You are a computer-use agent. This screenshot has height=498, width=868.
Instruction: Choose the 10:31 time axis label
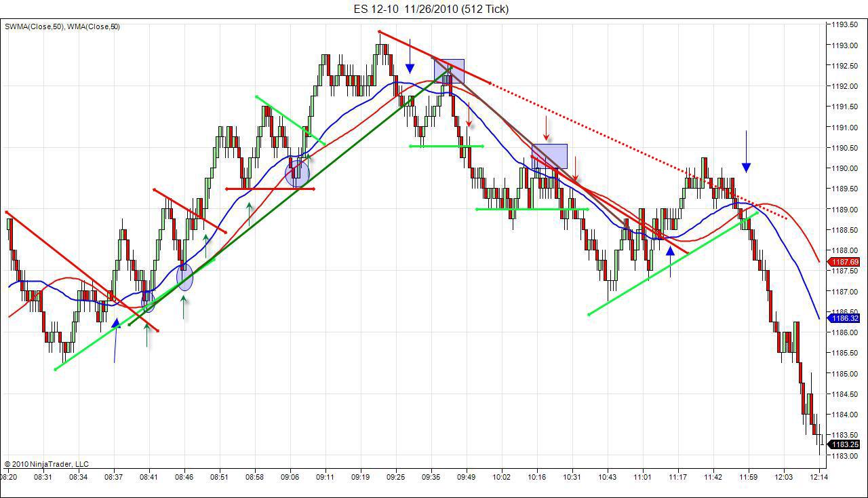click(x=572, y=477)
